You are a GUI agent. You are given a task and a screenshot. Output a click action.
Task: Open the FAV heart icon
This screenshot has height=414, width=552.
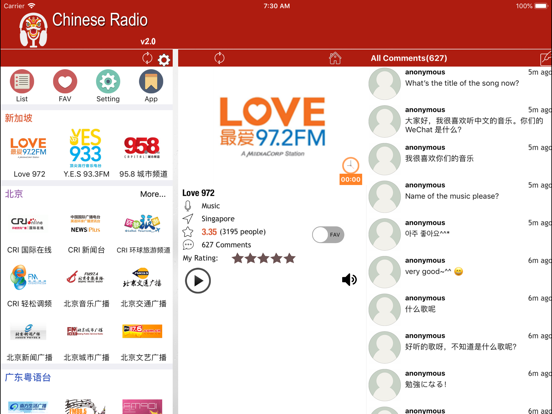click(65, 81)
